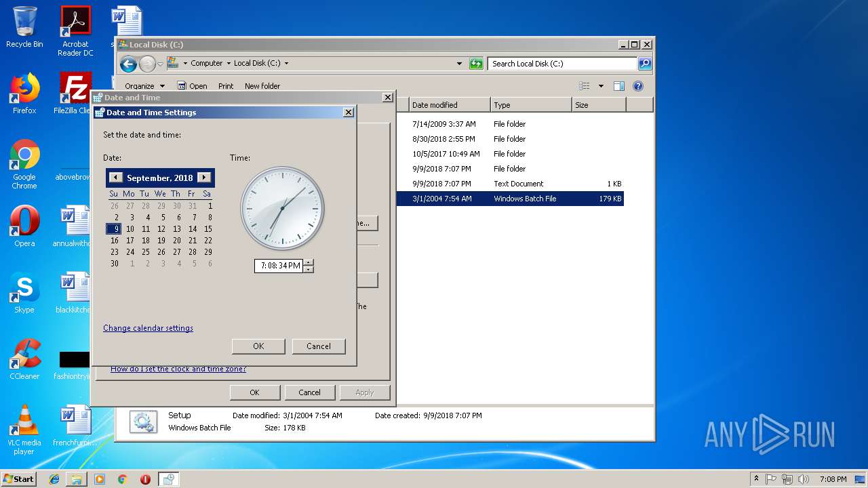Open CCleaner desktop shortcut
Image resolution: width=868 pixels, height=488 pixels.
click(x=24, y=359)
